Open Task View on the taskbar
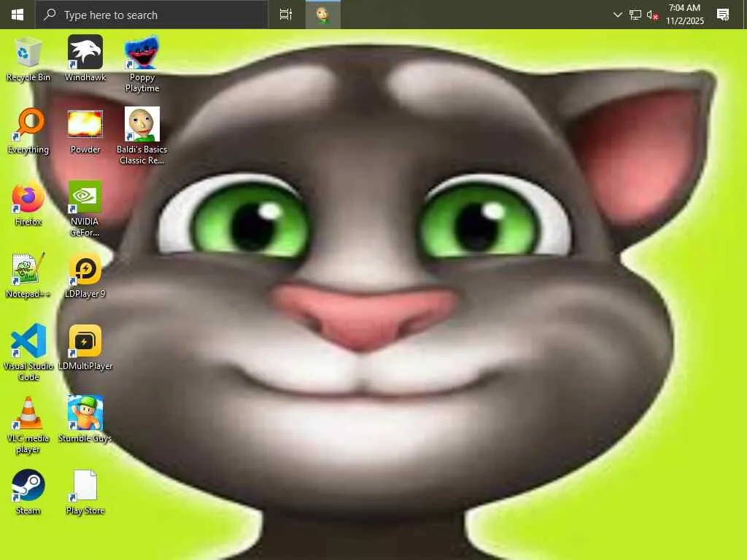747x560 pixels. (x=286, y=15)
